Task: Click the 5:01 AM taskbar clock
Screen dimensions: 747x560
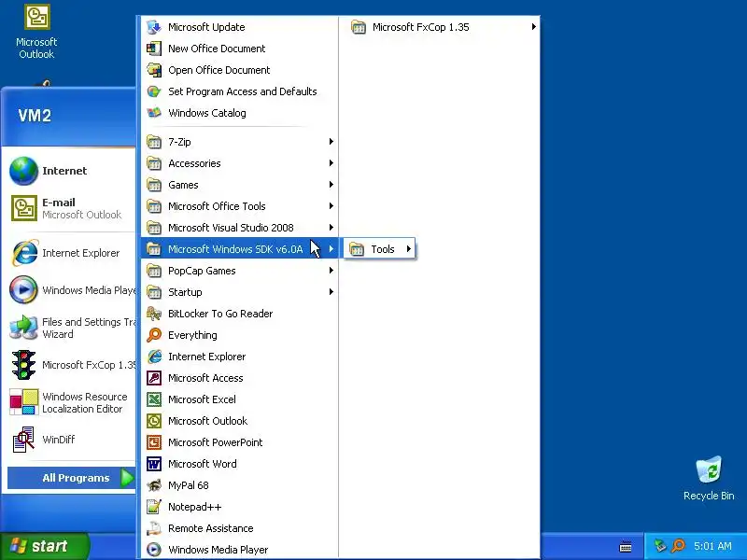Action: pyautogui.click(x=712, y=546)
